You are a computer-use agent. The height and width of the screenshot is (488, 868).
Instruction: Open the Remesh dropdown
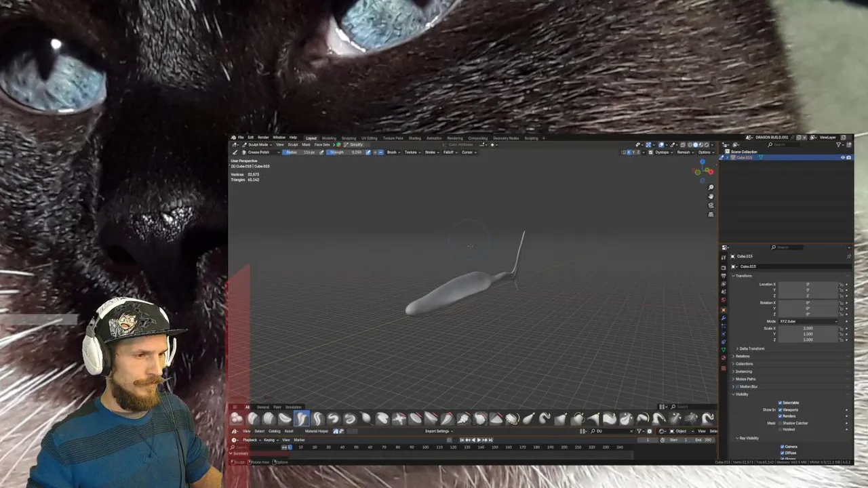coord(685,152)
